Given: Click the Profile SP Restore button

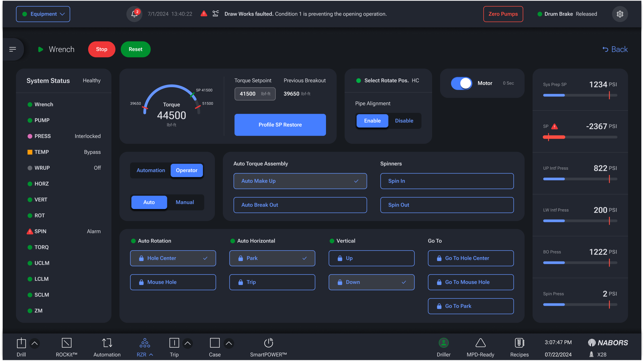Looking at the screenshot, I should pyautogui.click(x=280, y=125).
